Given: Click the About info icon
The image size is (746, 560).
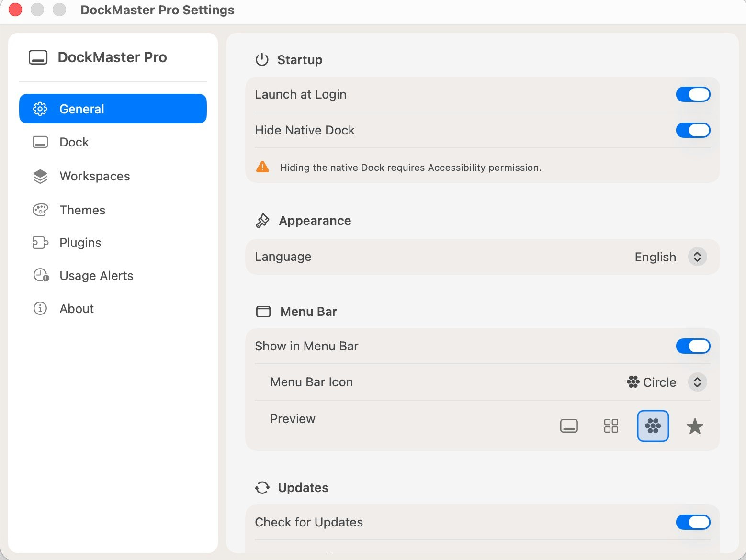Looking at the screenshot, I should 40,309.
